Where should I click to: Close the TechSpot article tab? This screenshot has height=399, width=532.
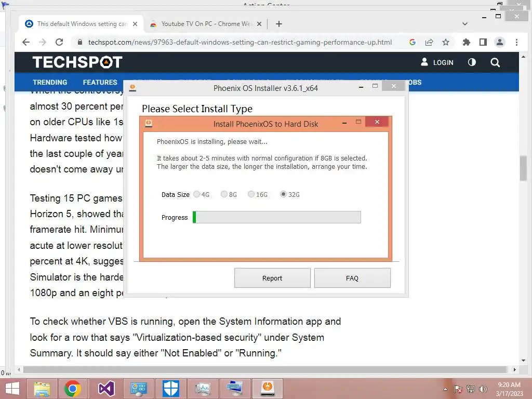tap(135, 24)
